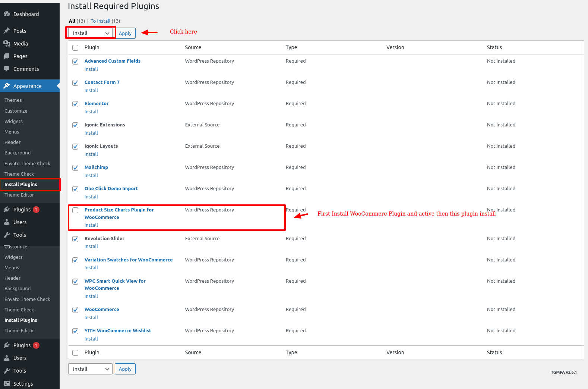Click the Appearance paintbrush icon
588x389 pixels.
point(7,86)
